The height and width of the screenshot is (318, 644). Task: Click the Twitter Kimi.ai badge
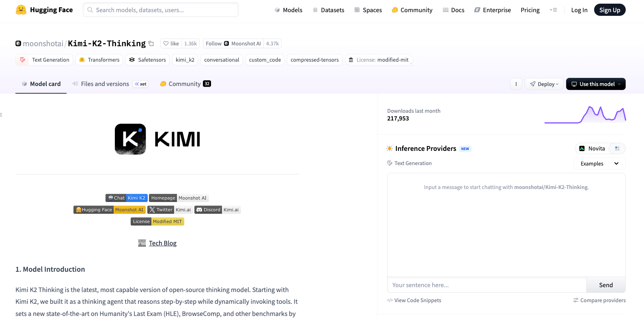tap(170, 210)
